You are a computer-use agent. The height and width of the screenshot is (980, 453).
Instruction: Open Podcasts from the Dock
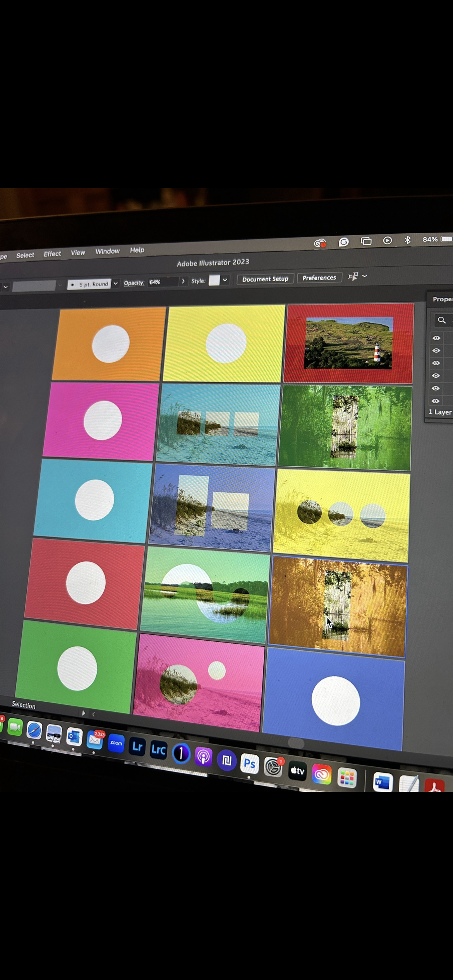[203, 757]
